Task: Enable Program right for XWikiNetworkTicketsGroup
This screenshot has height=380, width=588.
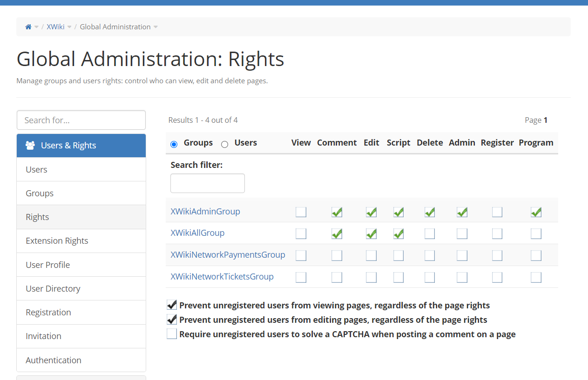Action: click(536, 277)
